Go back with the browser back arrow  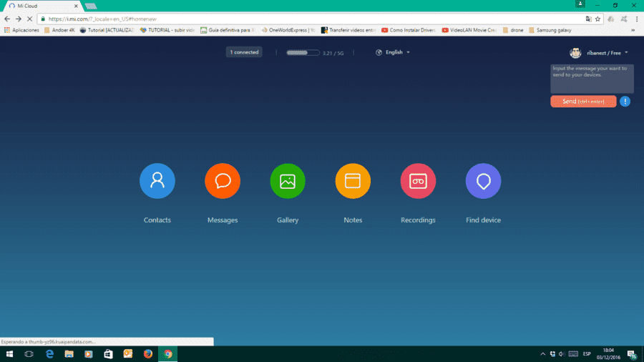(x=7, y=19)
